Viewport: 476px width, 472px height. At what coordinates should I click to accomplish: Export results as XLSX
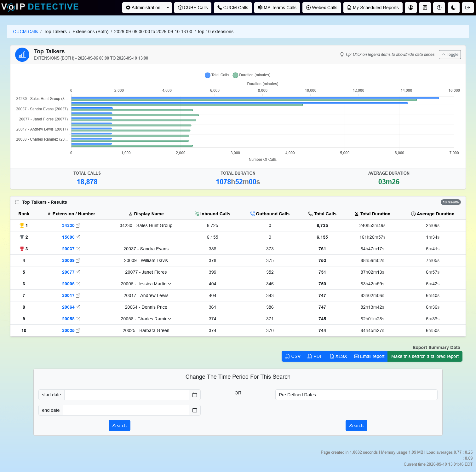pyautogui.click(x=338, y=356)
